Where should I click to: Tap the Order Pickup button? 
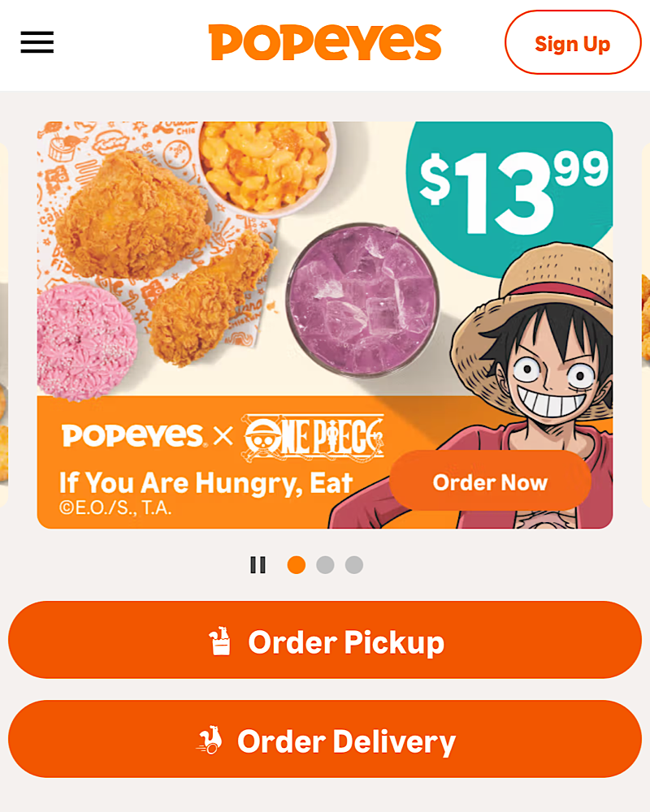click(x=325, y=640)
